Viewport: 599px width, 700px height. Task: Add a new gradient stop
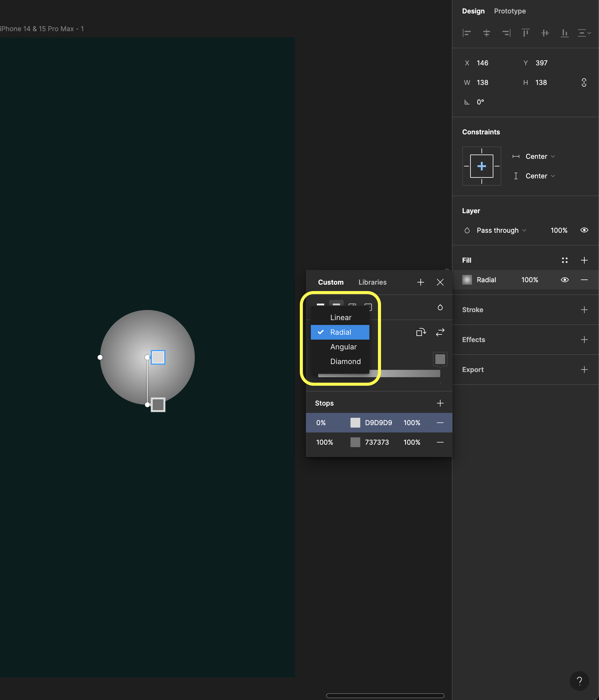[440, 403]
